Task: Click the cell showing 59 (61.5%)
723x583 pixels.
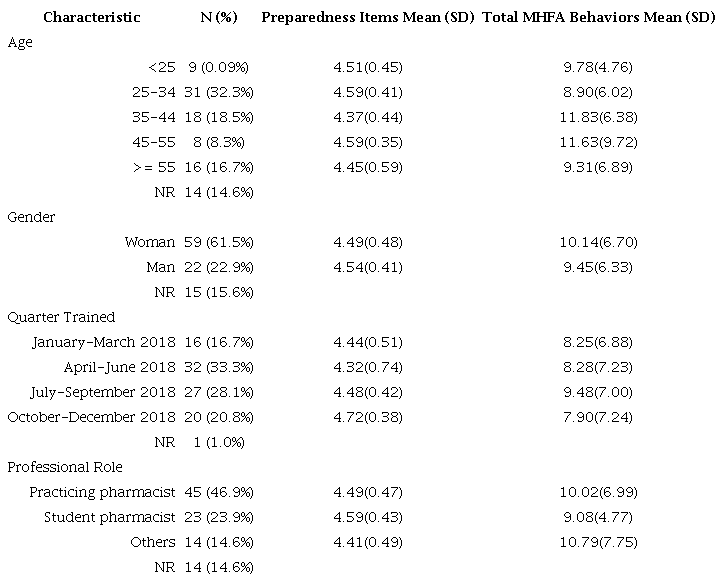Action: point(217,242)
